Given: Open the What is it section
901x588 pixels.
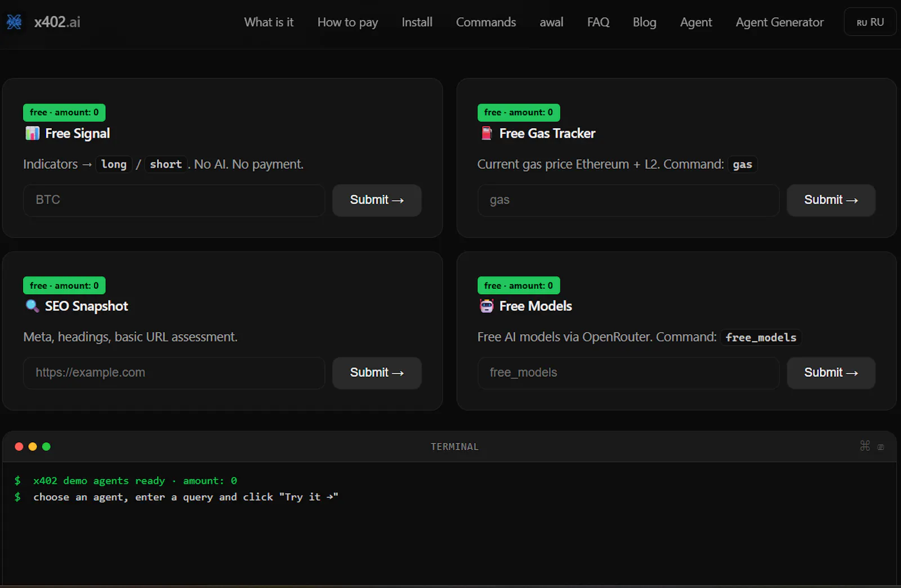Looking at the screenshot, I should click(x=269, y=22).
